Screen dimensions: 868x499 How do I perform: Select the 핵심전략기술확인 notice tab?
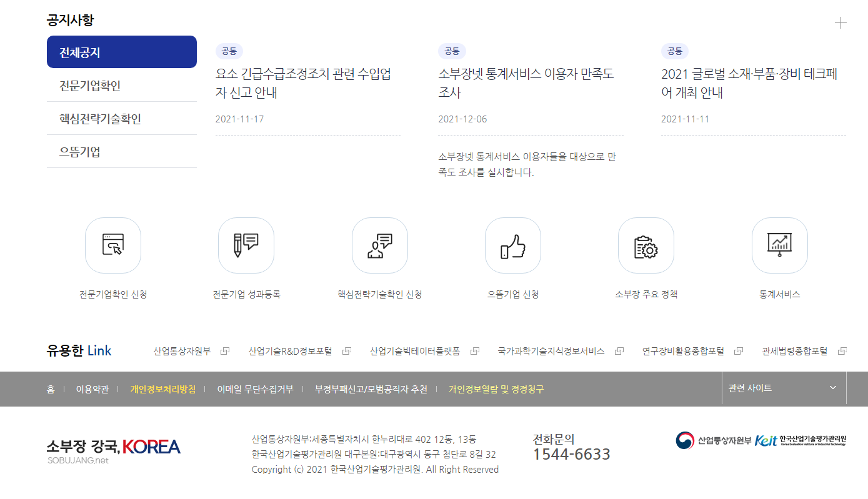(122, 119)
